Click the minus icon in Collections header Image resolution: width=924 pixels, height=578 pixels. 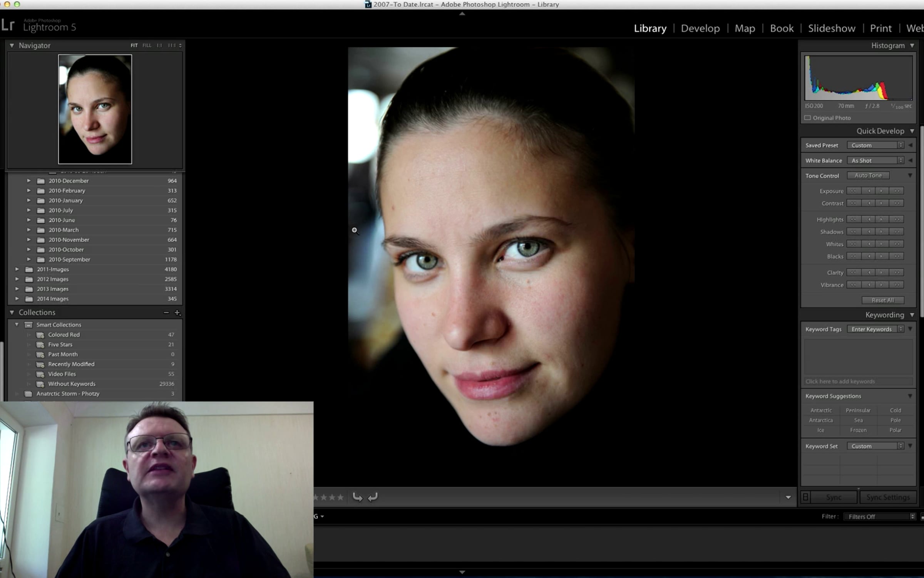click(x=166, y=313)
